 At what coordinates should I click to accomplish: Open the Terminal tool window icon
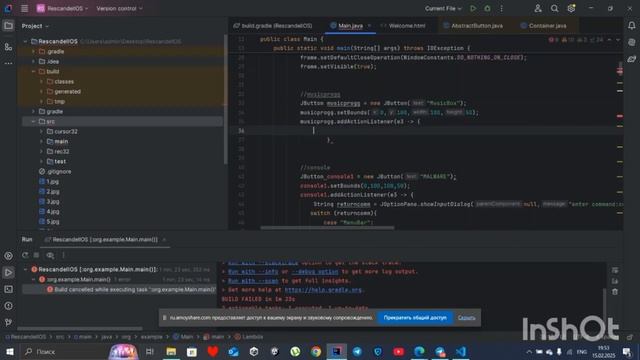click(8, 289)
